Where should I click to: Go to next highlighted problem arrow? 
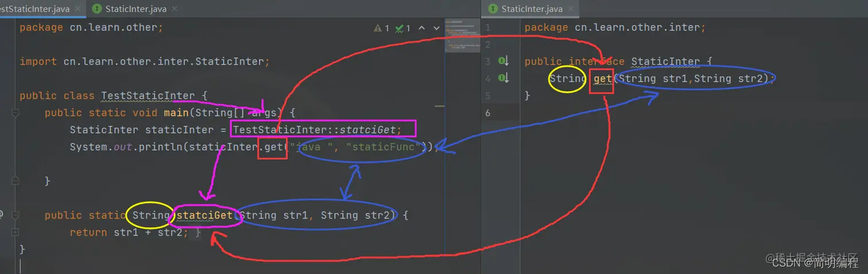coord(436,28)
